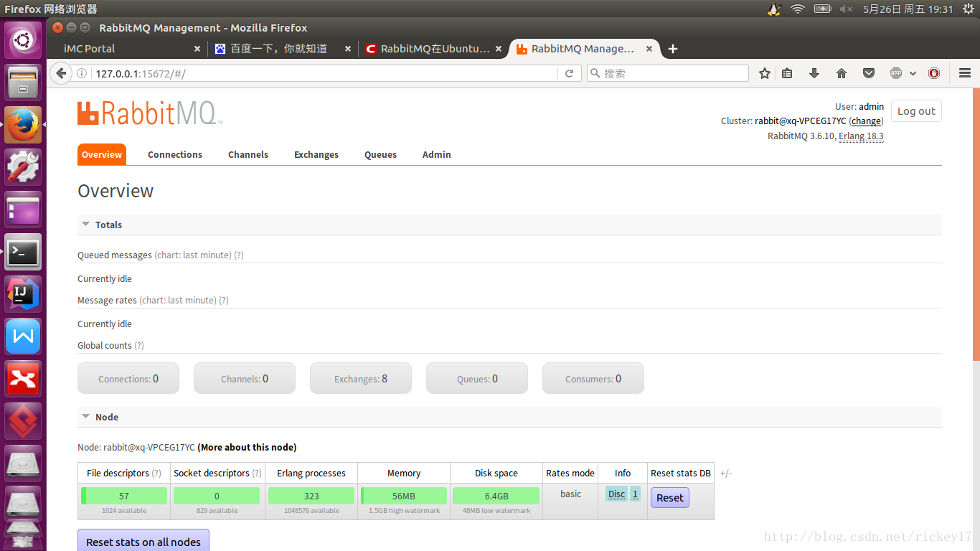Toggle node columns with +/- link
Viewport: 980px width, 551px height.
[726, 474]
